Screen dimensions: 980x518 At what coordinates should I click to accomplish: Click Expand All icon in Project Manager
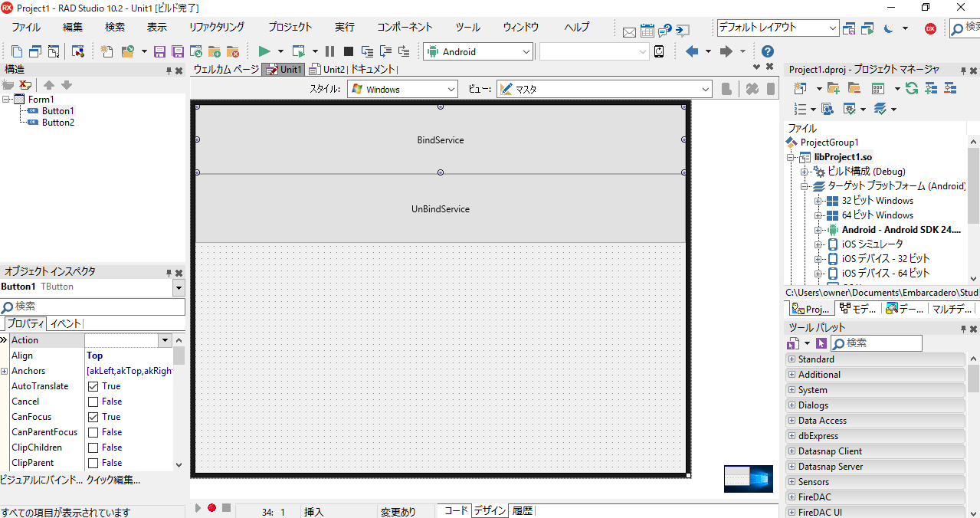tap(931, 88)
